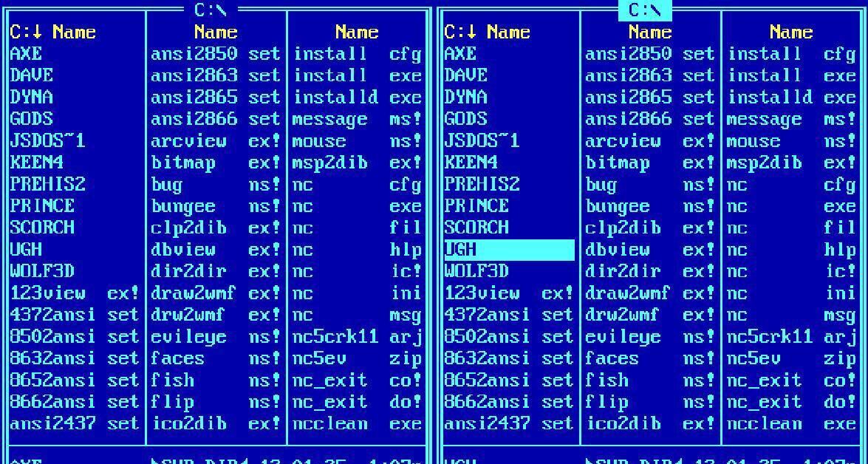Select SCORCH folder in the left panel
This screenshot has width=868, height=464.
click(x=43, y=228)
